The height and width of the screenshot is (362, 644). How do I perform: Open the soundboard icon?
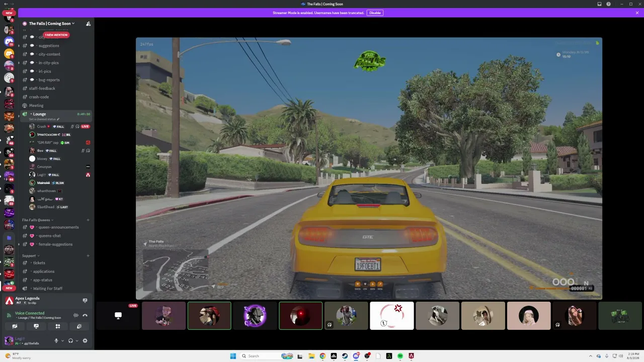(79, 326)
